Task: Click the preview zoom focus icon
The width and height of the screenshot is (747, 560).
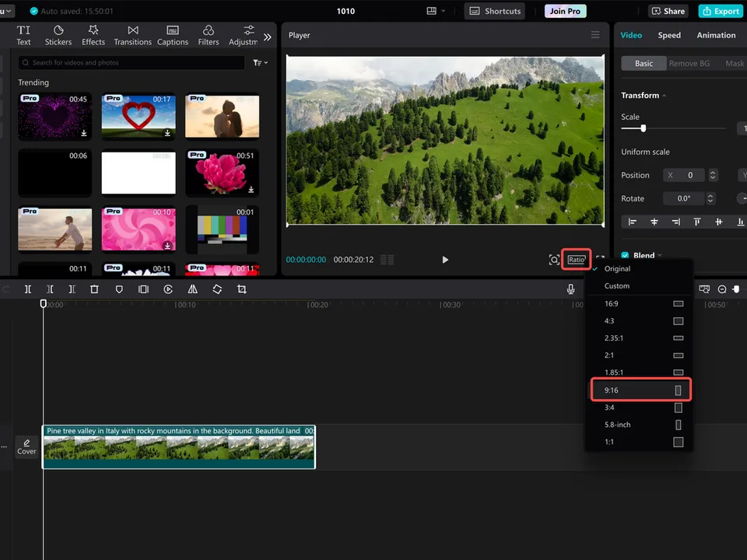Action: [553, 260]
